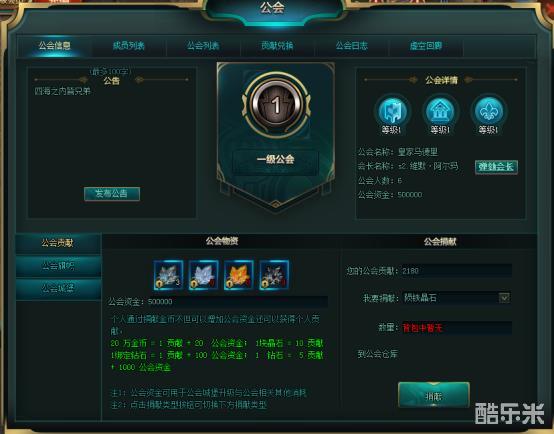Click the 公告 announcement text area
This screenshot has width=554, height=434.
112,136
